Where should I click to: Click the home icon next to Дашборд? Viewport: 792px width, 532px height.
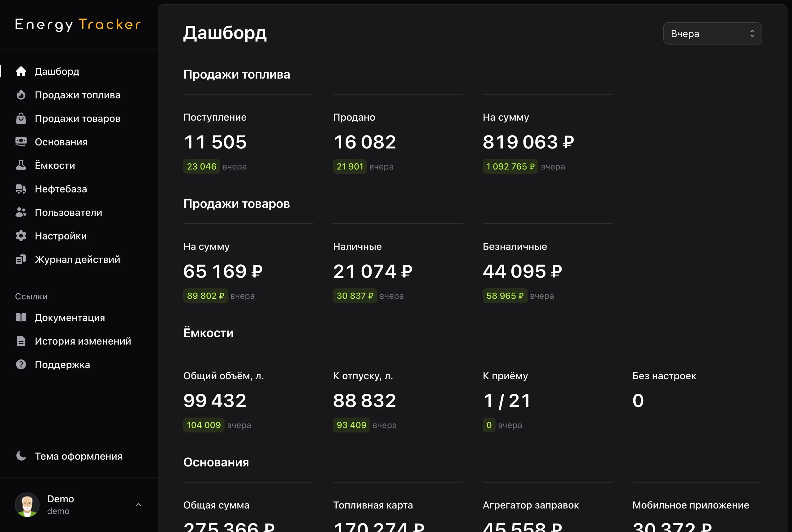tap(21, 71)
